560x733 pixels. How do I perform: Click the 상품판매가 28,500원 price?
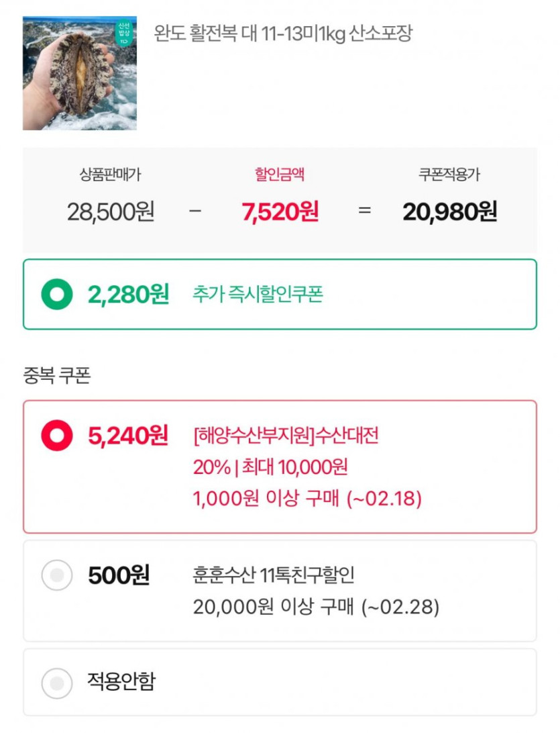click(111, 212)
